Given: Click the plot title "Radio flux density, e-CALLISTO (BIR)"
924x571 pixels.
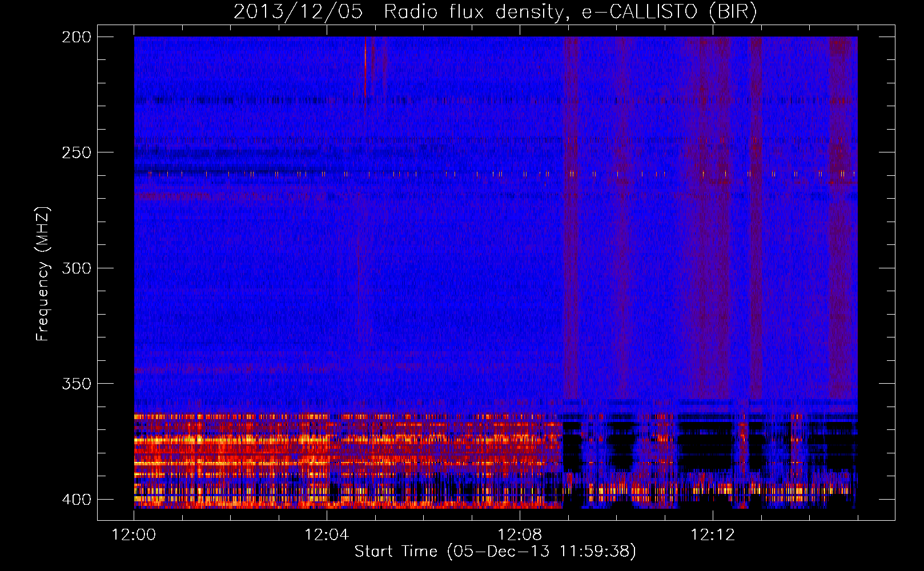Looking at the screenshot, I should (x=571, y=12).
